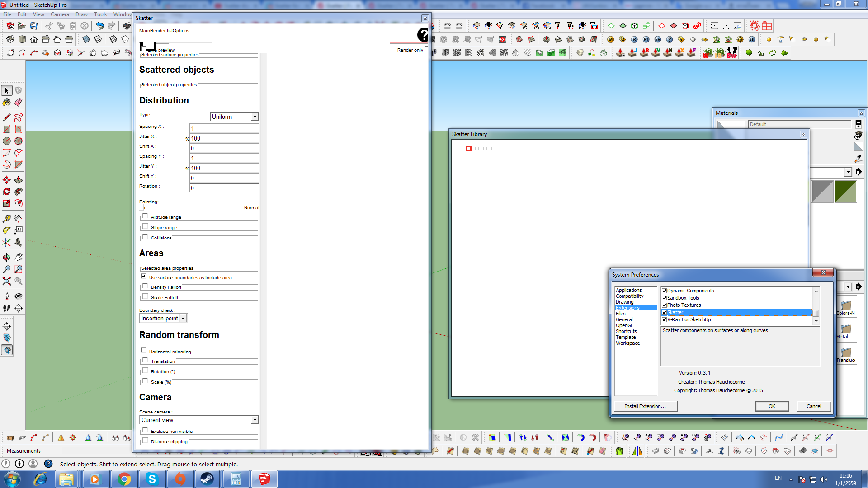Image resolution: width=868 pixels, height=488 pixels.
Task: Open Google Chrome from taskbar
Action: 124,479
